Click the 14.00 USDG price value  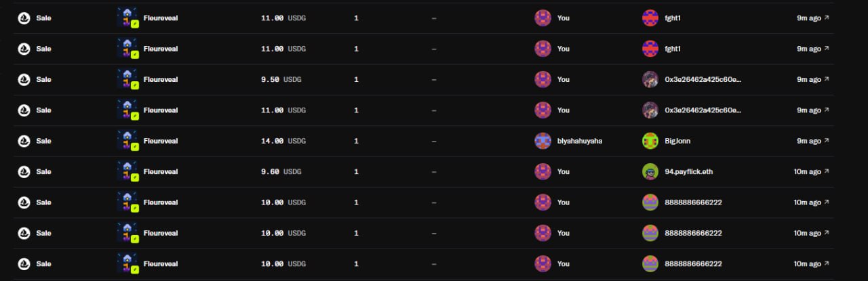click(283, 141)
